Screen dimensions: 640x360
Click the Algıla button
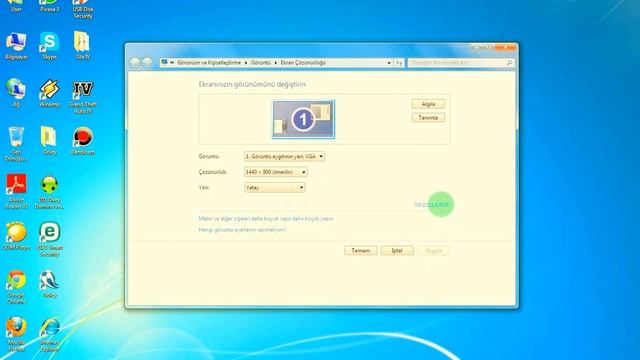428,104
